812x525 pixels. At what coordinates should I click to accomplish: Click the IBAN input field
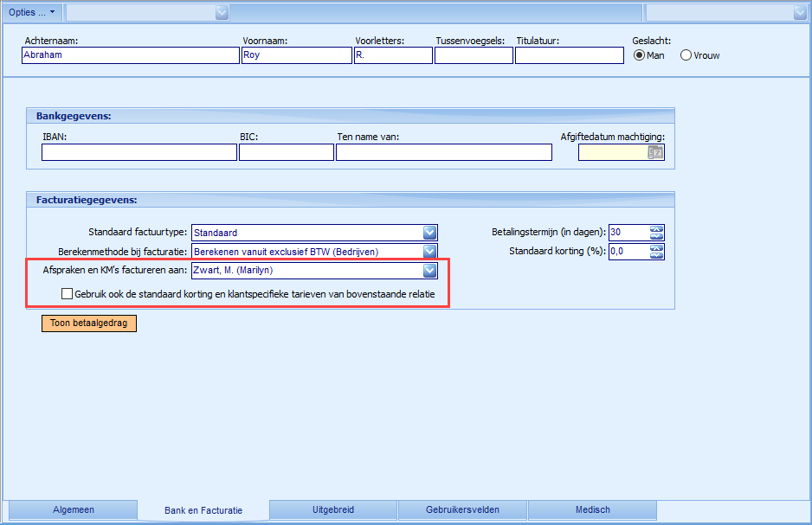(x=139, y=153)
